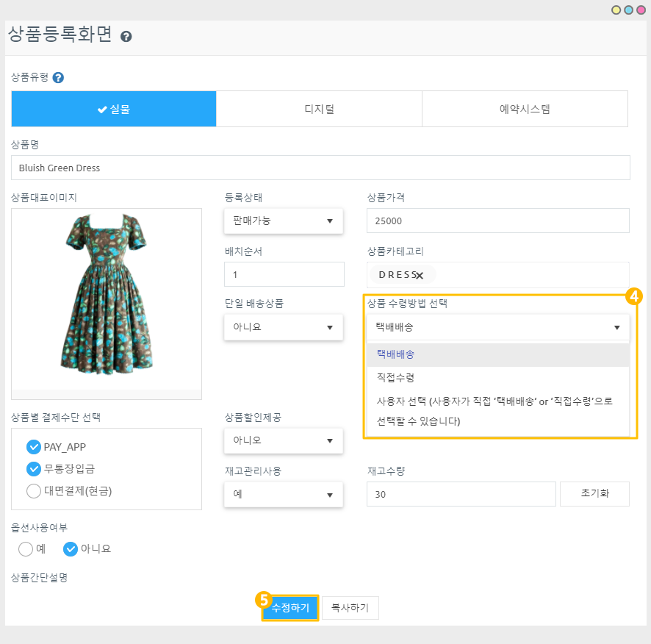Viewport: 651px width, 644px height.
Task: Toggle the PAY_APP payment checkbox
Action: pyautogui.click(x=33, y=447)
